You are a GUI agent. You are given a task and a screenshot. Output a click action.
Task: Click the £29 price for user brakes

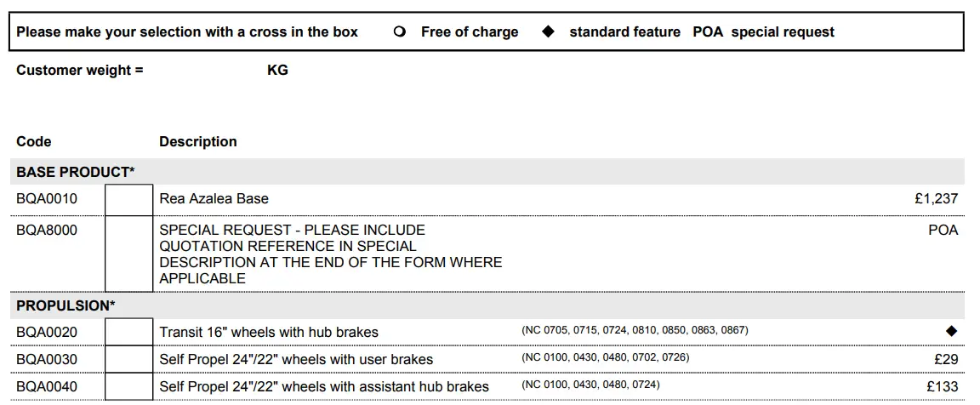pos(946,359)
